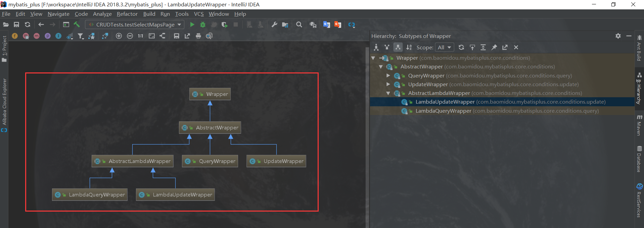Image resolution: width=644 pixels, height=228 pixels.
Task: Toggle Autoscroll to Source in Hierarchy
Action: pyautogui.click(x=472, y=47)
